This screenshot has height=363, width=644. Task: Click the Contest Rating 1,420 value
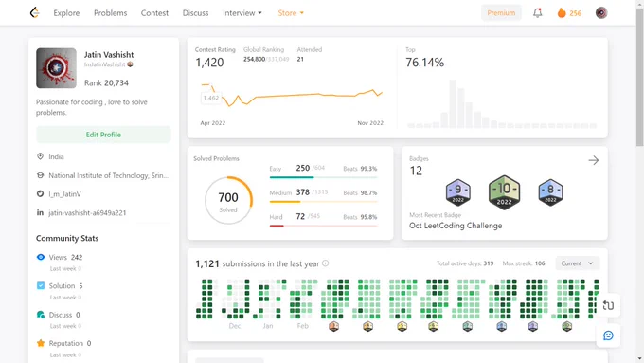pyautogui.click(x=209, y=63)
